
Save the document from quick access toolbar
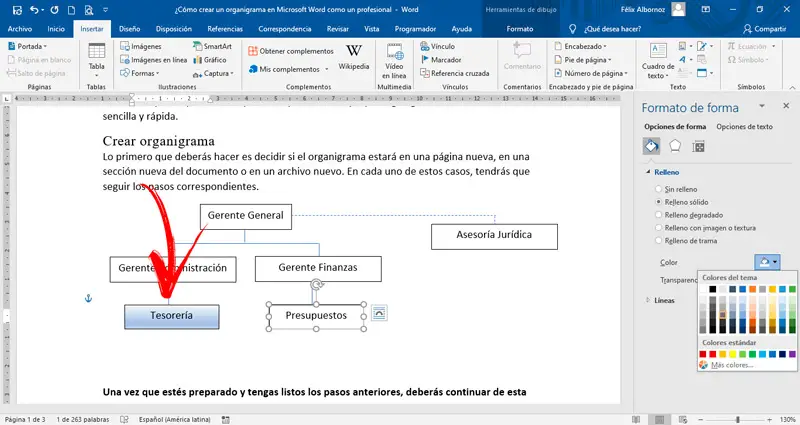click(17, 10)
